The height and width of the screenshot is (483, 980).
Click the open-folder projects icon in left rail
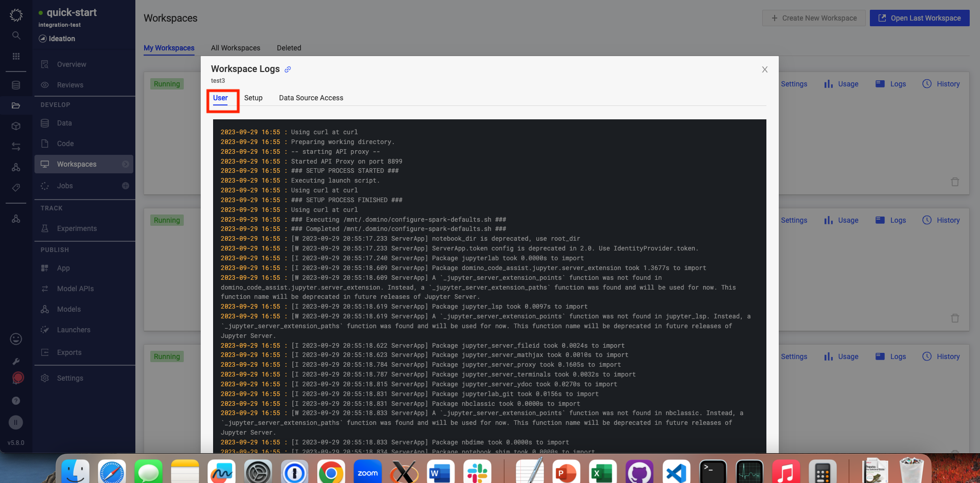click(x=16, y=105)
